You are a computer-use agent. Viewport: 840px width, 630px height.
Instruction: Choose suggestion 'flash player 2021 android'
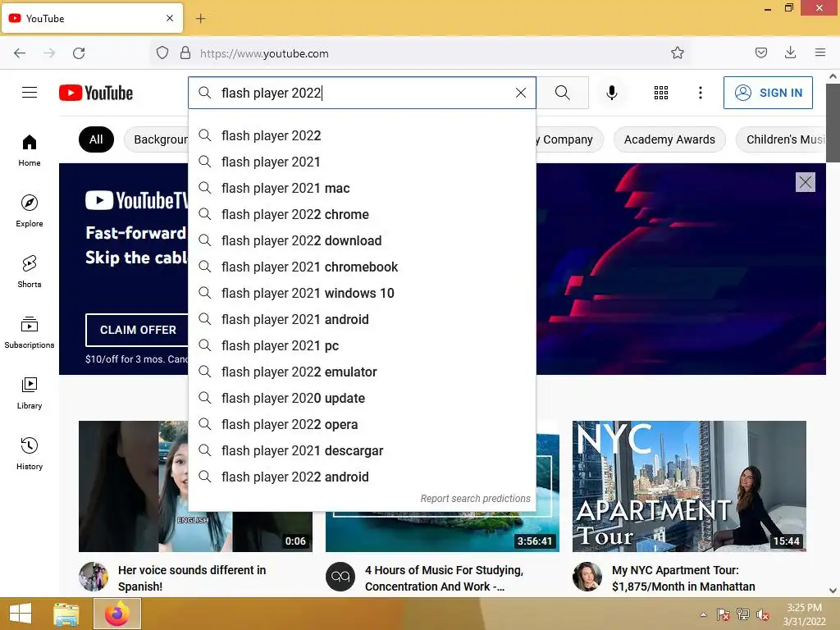coord(362,319)
